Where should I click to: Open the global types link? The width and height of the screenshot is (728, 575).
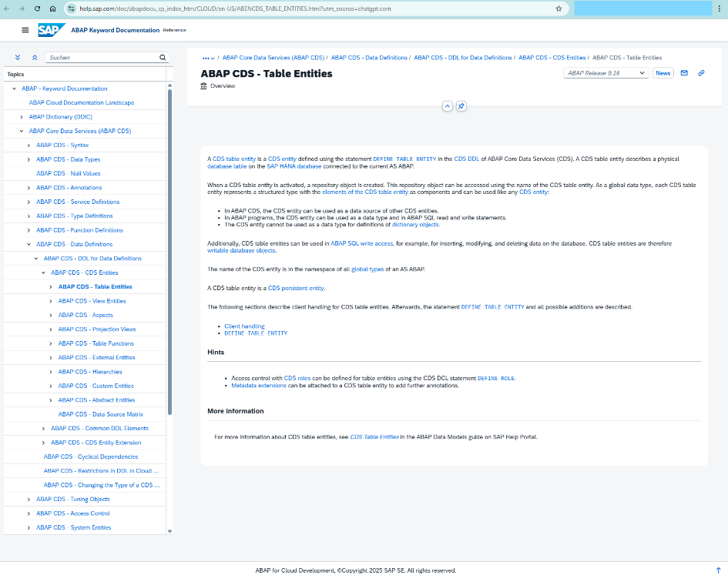[367, 269]
